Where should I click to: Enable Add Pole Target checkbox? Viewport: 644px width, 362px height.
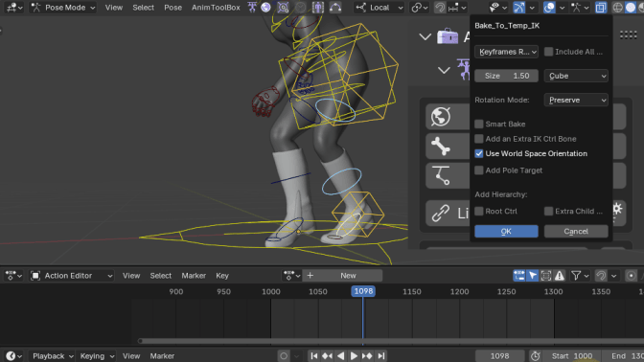478,170
